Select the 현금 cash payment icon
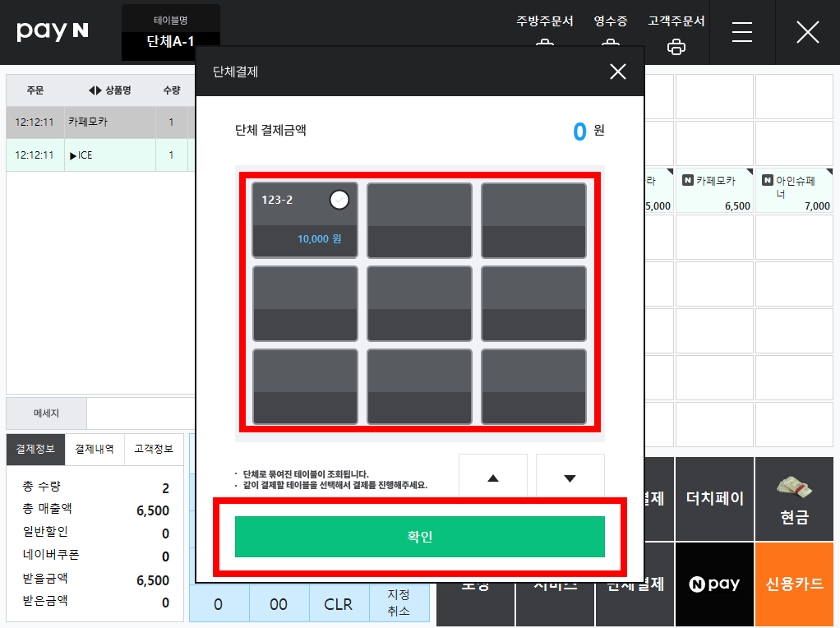This screenshot has width=840, height=628. point(794,499)
